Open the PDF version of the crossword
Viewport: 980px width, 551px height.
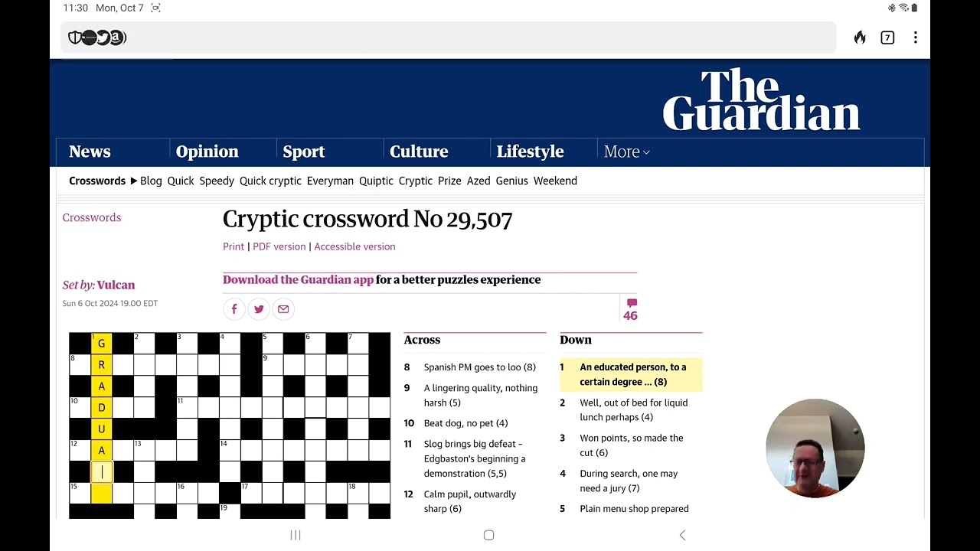tap(279, 246)
